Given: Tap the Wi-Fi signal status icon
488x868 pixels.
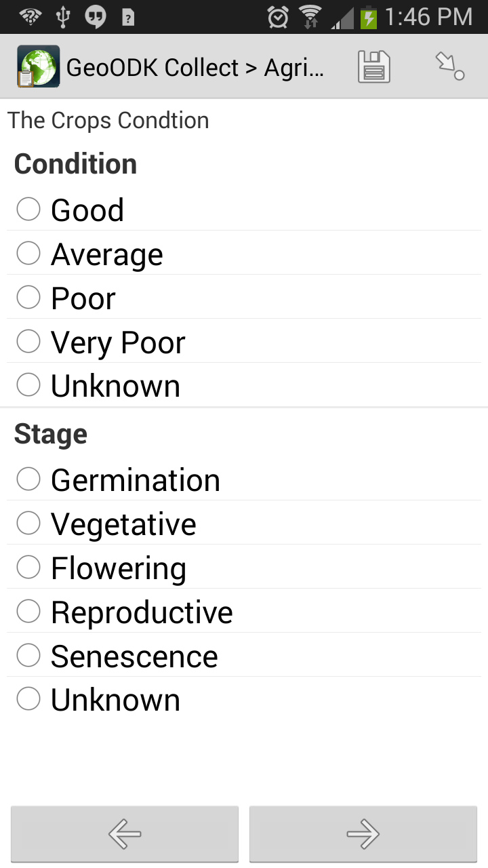Looking at the screenshot, I should click(x=310, y=17).
